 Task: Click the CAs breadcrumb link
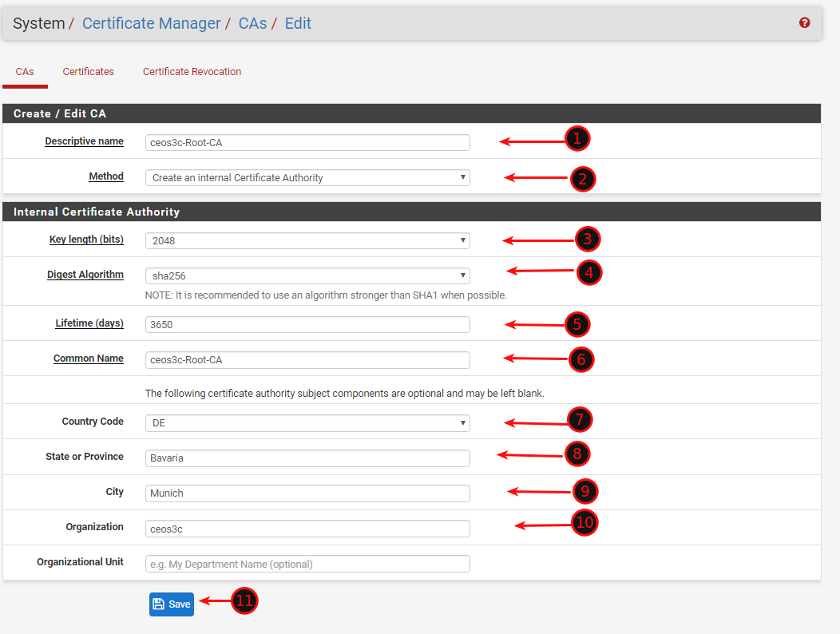coord(252,24)
